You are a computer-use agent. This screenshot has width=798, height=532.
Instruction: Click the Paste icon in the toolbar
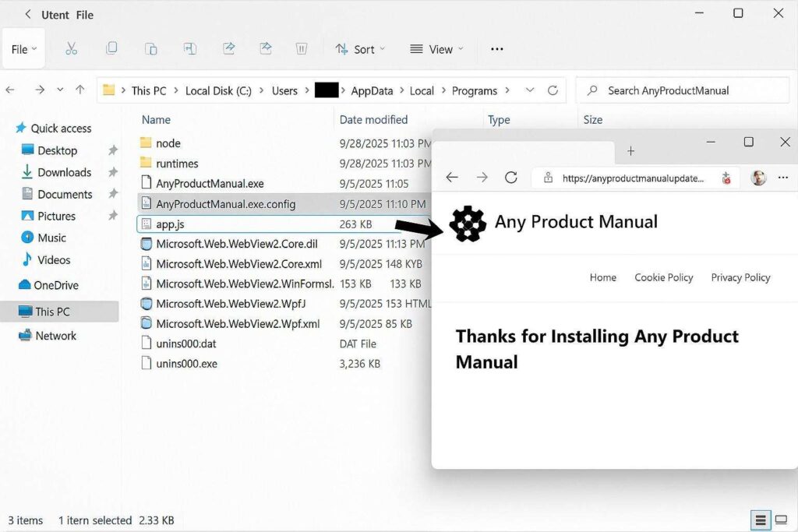[x=151, y=48]
